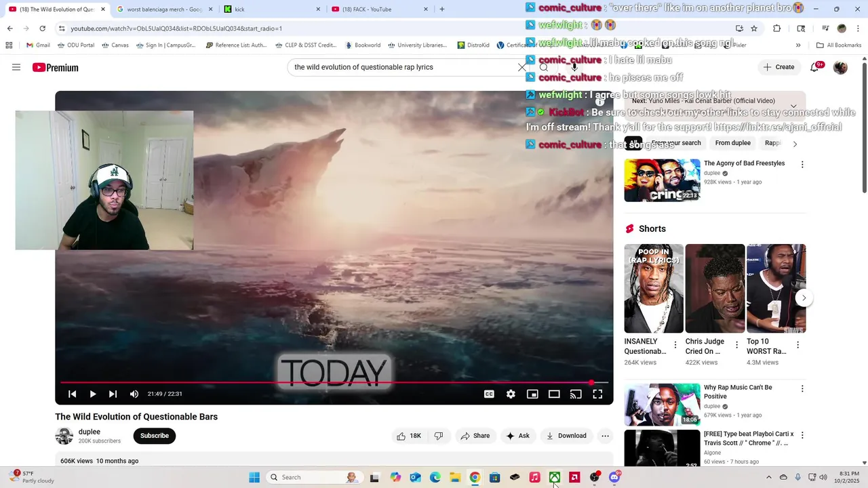Show more Shorts with the right arrow
Viewport: 868px width, 488px height.
(x=804, y=298)
